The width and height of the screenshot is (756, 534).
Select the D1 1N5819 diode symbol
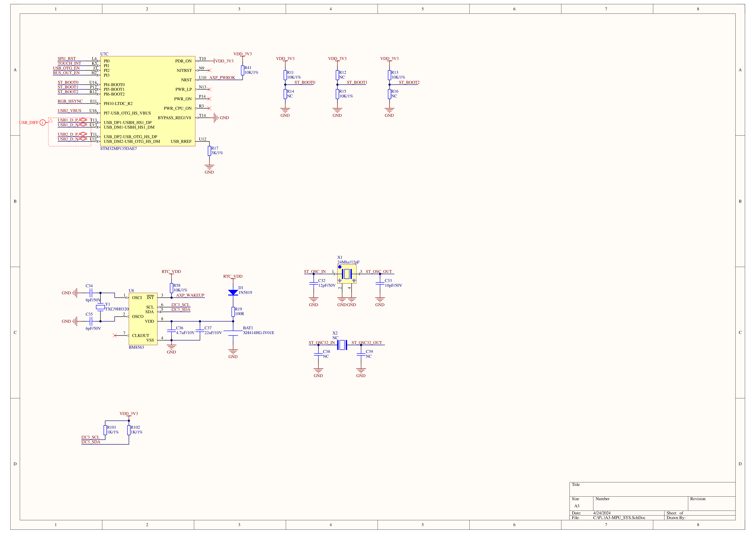[233, 292]
